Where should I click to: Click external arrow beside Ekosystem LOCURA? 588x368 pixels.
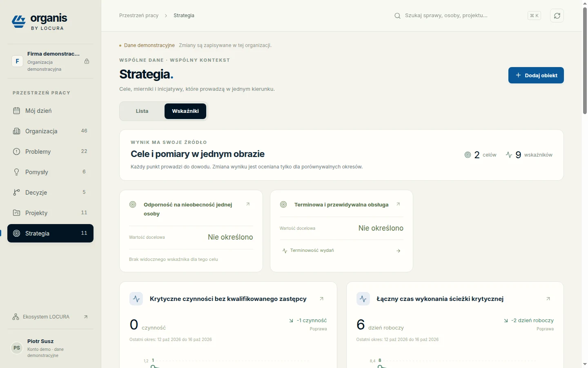click(x=86, y=317)
